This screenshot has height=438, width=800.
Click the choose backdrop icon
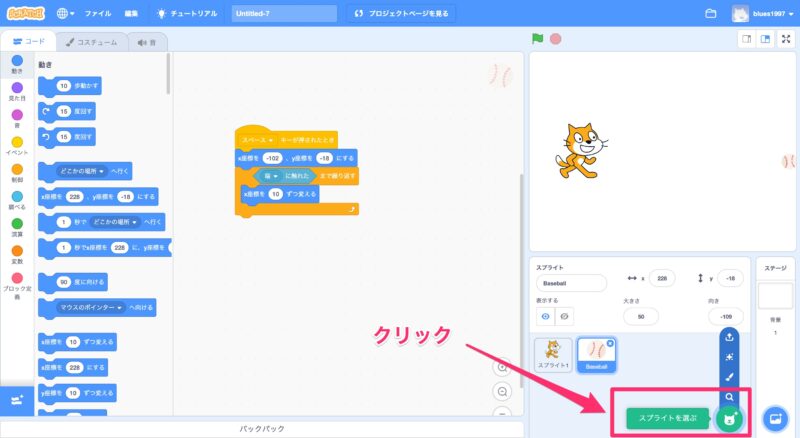point(775,418)
